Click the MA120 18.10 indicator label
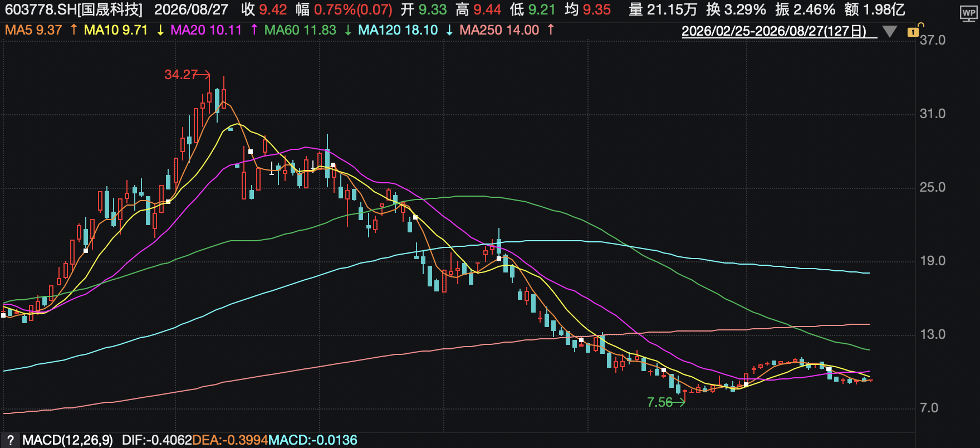Screen dimensions: 980x448 pyautogui.click(x=398, y=30)
